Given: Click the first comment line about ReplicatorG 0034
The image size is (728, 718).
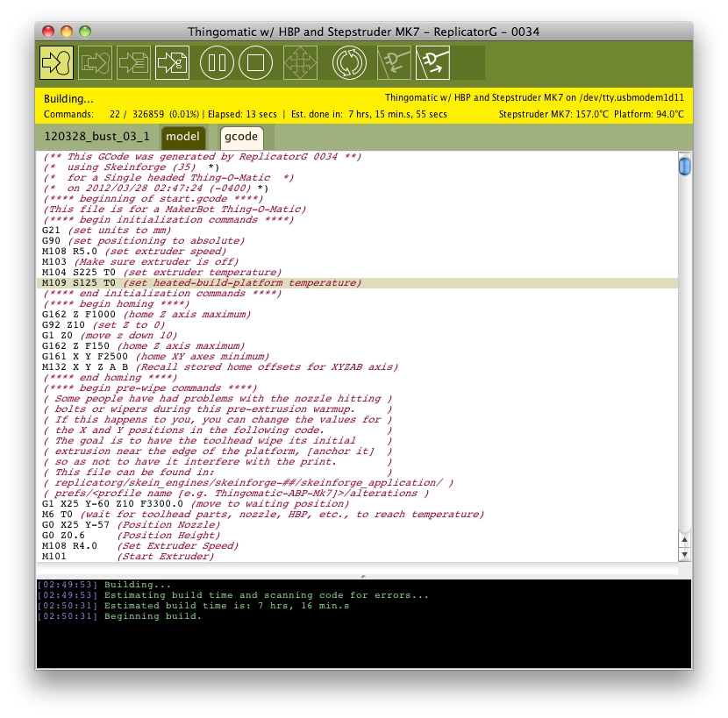Looking at the screenshot, I should tap(202, 156).
